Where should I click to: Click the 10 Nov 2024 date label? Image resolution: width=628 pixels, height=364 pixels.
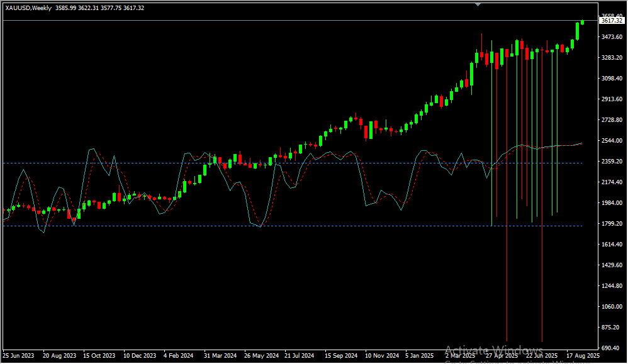coord(382,355)
